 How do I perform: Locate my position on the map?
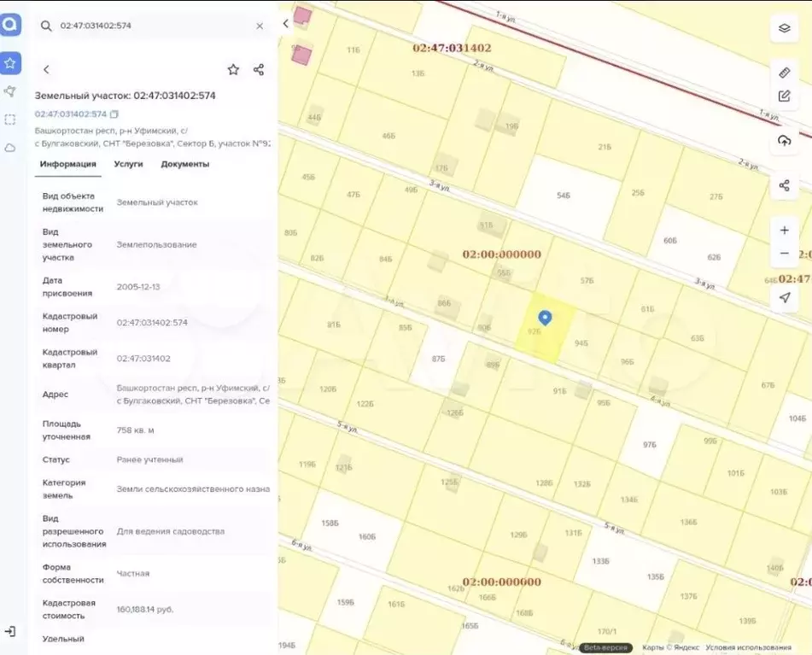tap(785, 298)
